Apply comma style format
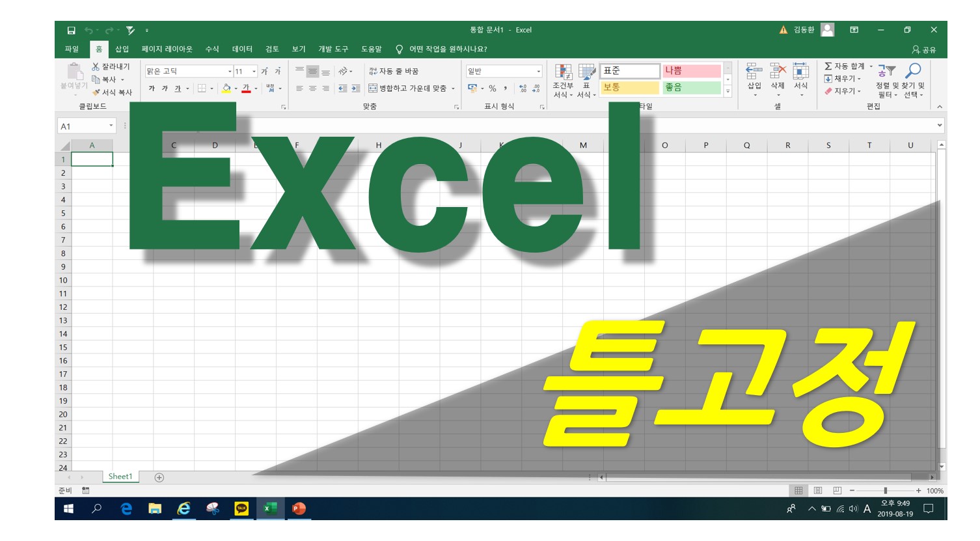The height and width of the screenshot is (541, 980). click(x=506, y=89)
